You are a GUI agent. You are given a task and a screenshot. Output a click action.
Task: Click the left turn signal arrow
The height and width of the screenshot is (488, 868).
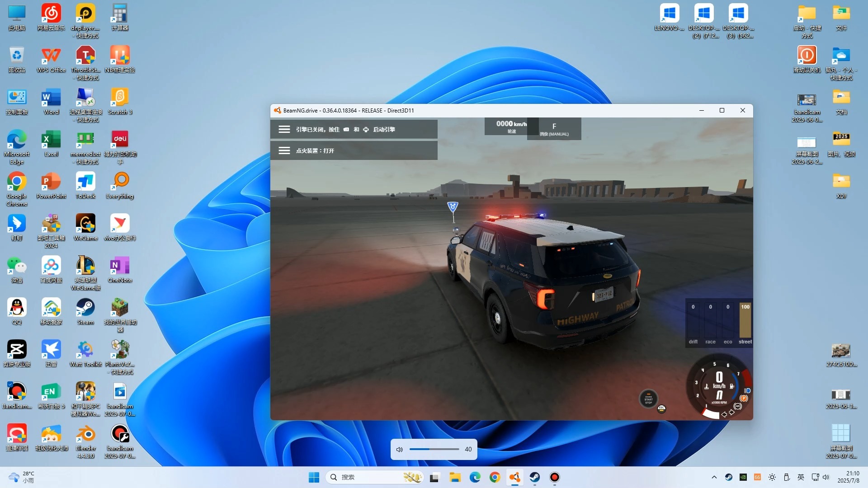724,414
